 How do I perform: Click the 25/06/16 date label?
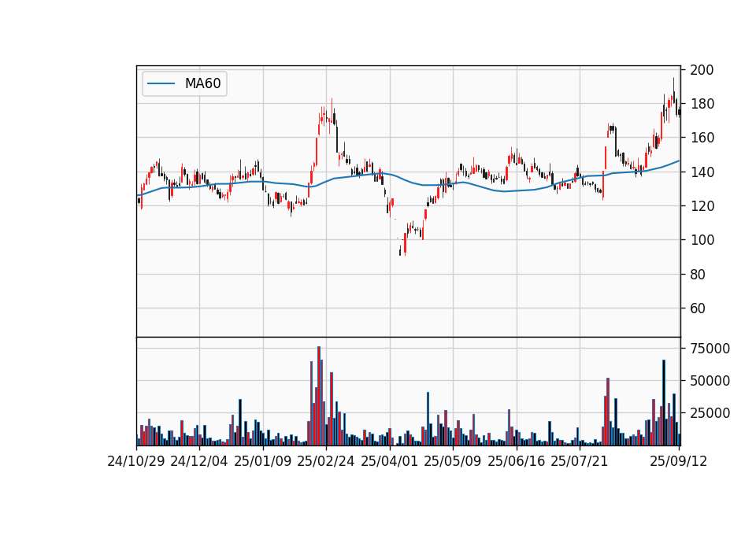(517, 461)
